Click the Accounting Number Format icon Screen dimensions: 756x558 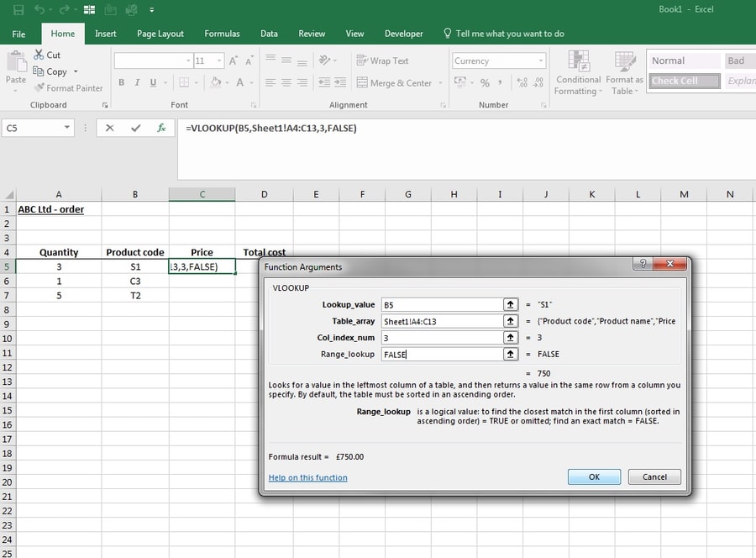(x=460, y=82)
